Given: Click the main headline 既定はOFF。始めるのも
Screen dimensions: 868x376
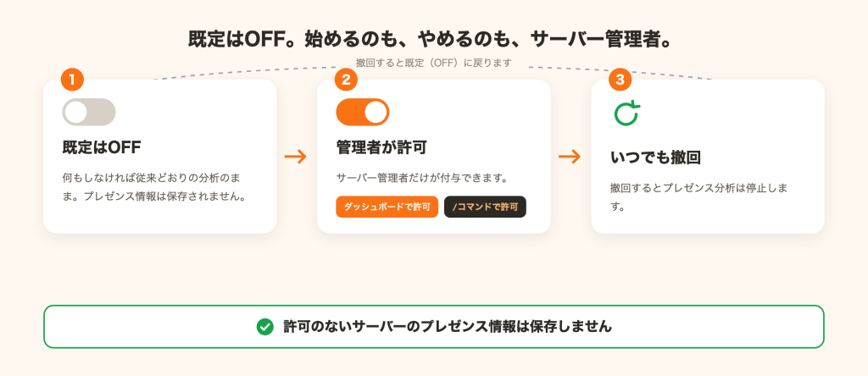Looking at the screenshot, I should tap(430, 41).
